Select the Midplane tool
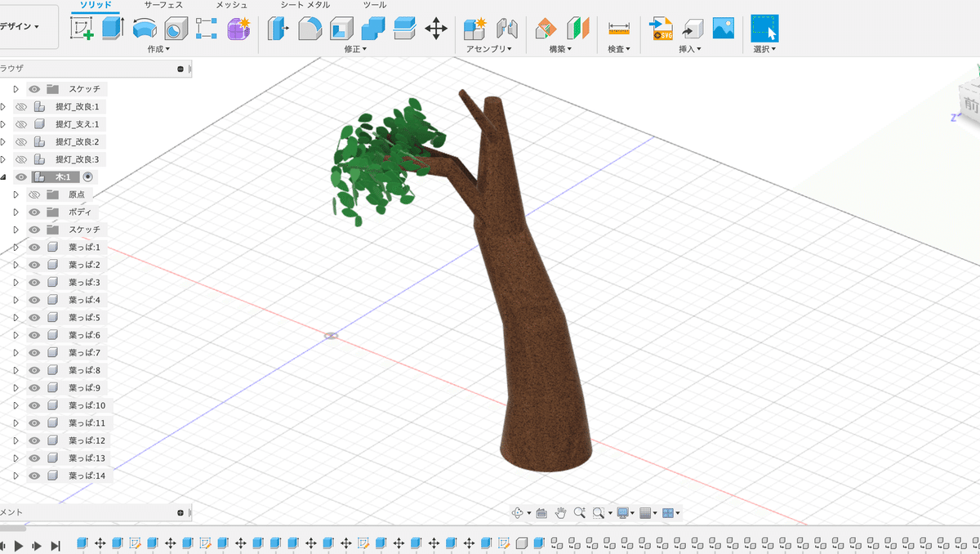Screen dimensions: 980x554 point(578,29)
